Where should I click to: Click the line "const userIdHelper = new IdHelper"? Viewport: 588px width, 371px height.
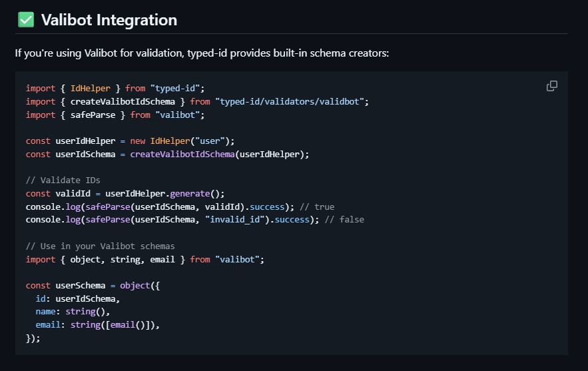(130, 141)
